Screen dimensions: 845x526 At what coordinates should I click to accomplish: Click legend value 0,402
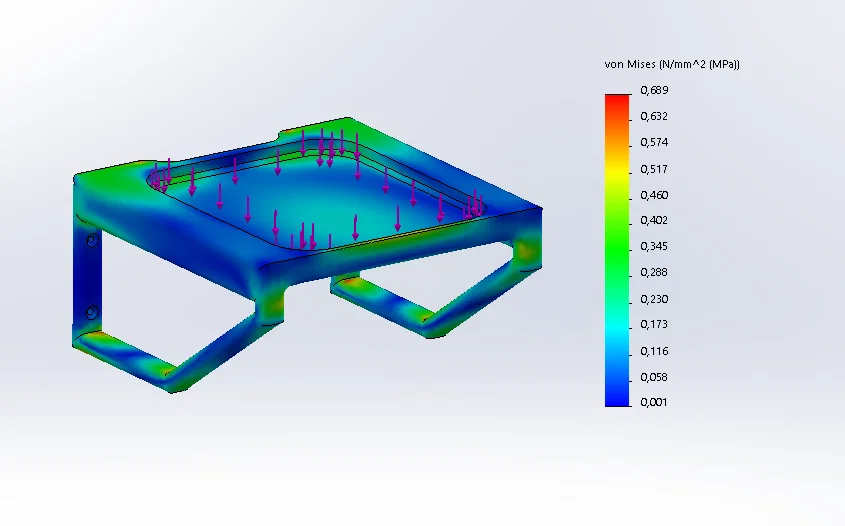tap(654, 220)
